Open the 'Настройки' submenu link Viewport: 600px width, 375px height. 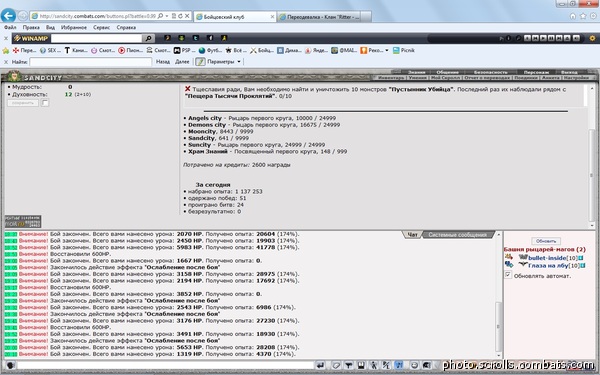577,78
